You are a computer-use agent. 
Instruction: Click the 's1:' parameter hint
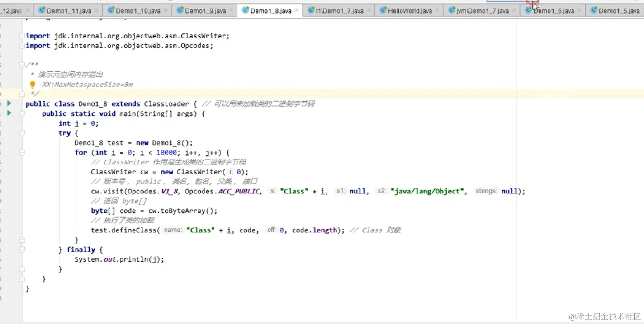tap(341, 191)
